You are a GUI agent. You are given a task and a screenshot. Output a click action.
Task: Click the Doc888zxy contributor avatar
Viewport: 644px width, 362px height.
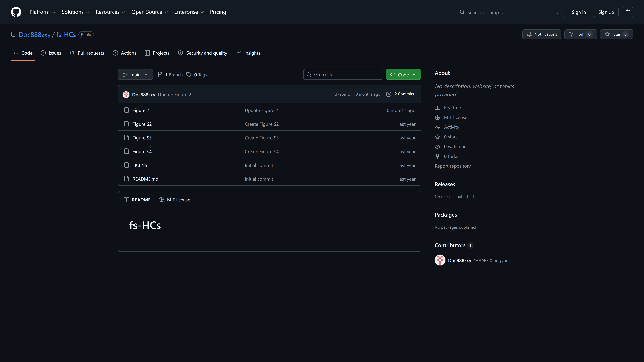(x=440, y=260)
